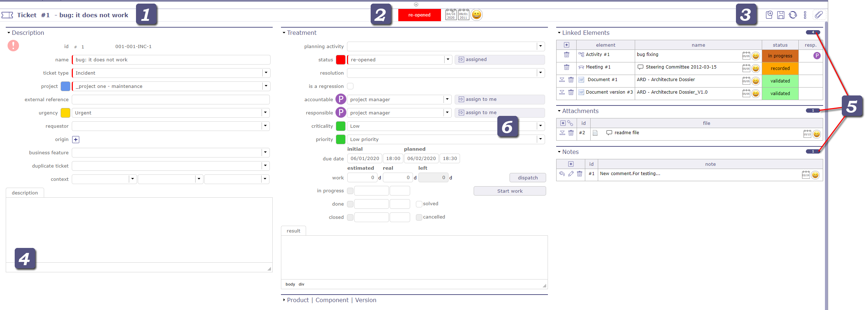Delete the Activity #1 linked element

click(567, 55)
